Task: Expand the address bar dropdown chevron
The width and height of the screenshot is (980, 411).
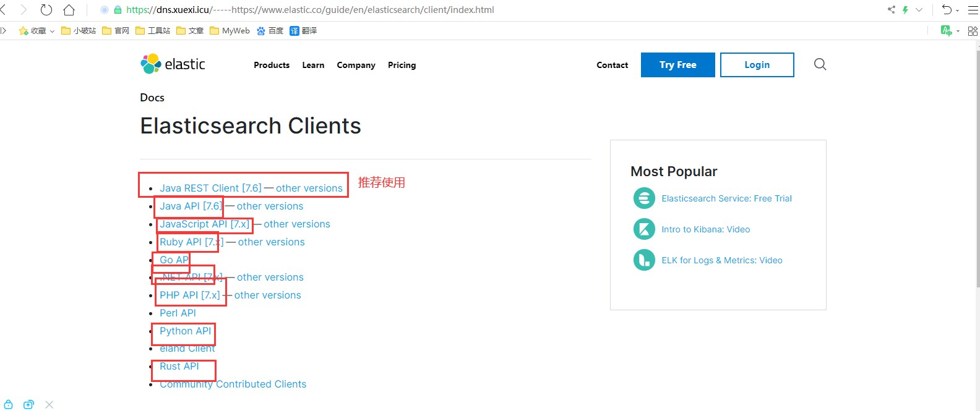Action: tap(919, 10)
